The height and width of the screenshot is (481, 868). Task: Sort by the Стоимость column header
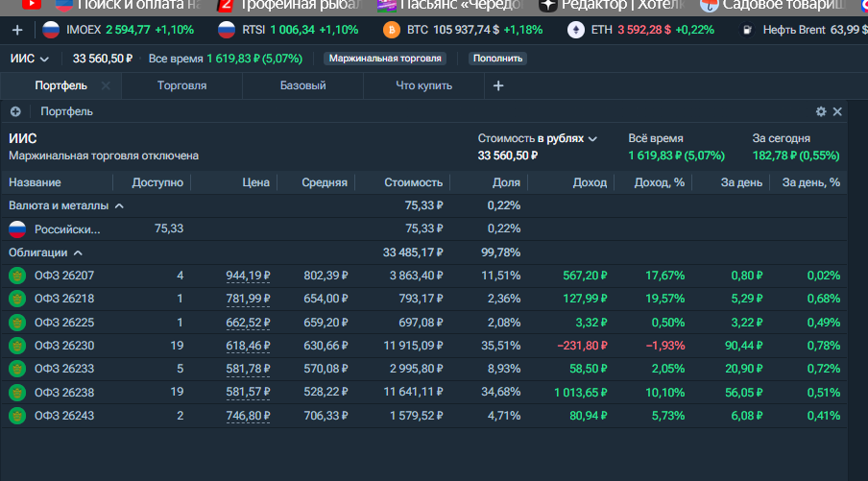(414, 182)
